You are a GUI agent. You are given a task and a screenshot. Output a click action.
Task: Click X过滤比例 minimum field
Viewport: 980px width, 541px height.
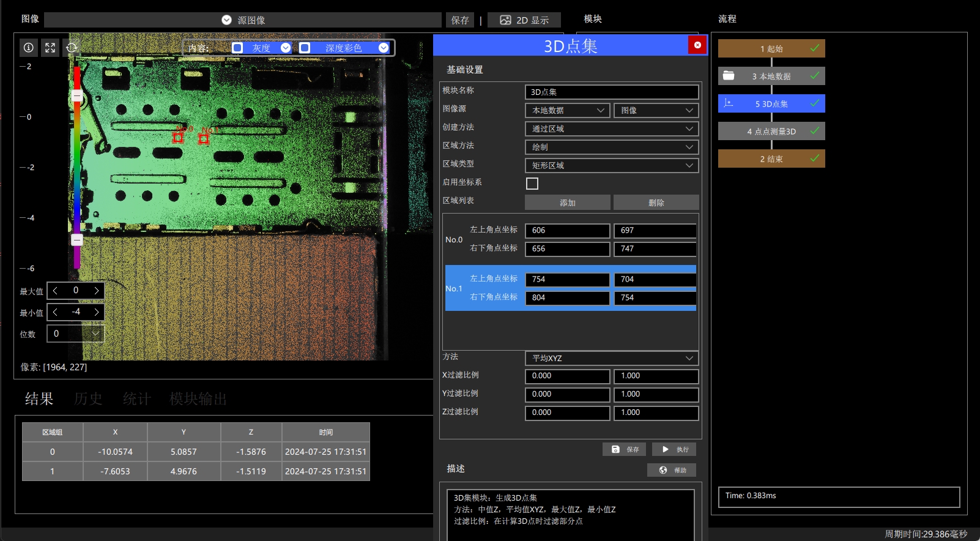(568, 376)
